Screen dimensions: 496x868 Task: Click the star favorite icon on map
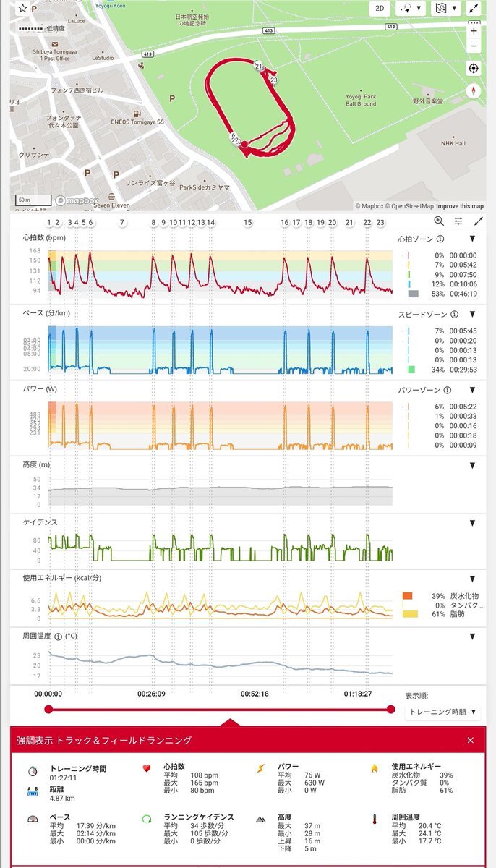coord(22,9)
